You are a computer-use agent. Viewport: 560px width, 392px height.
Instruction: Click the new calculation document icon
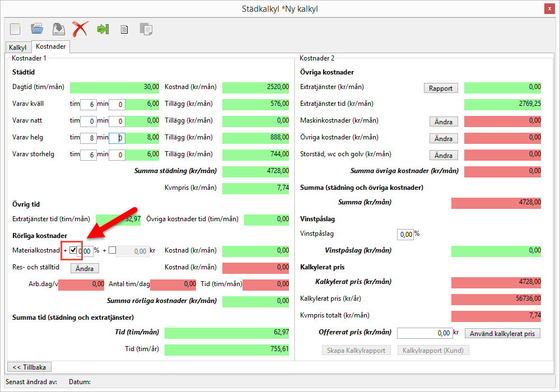click(15, 29)
